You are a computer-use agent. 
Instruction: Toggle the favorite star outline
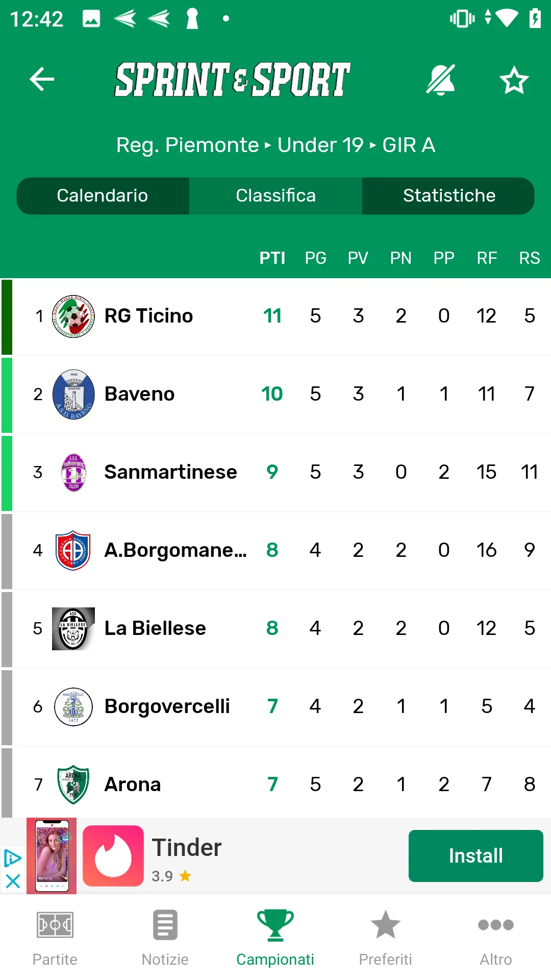[x=514, y=80]
